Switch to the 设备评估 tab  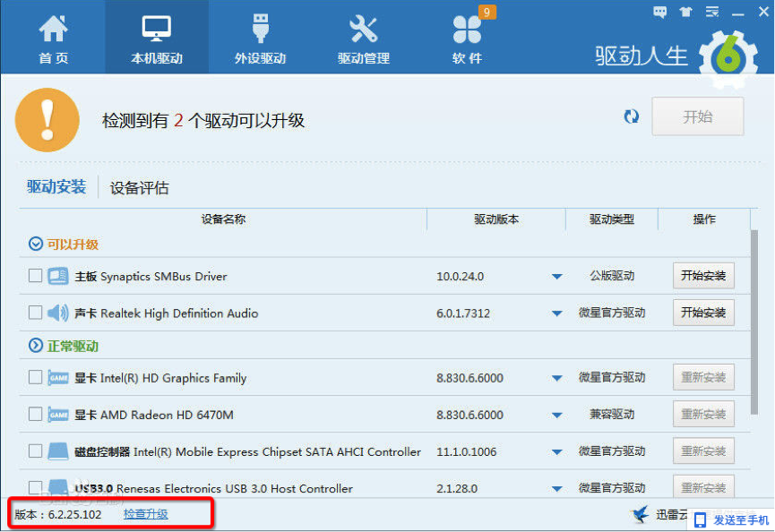point(139,188)
